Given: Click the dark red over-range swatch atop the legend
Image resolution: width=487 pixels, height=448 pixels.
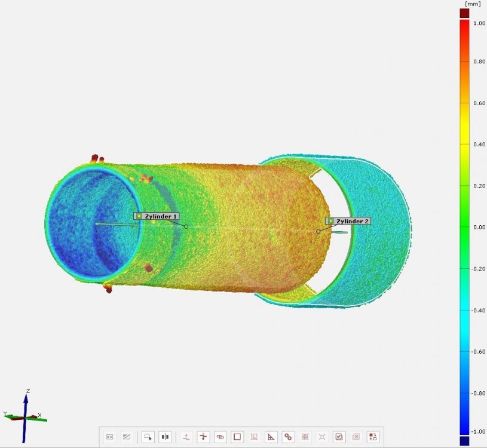Looking at the screenshot, I should pyautogui.click(x=464, y=13).
